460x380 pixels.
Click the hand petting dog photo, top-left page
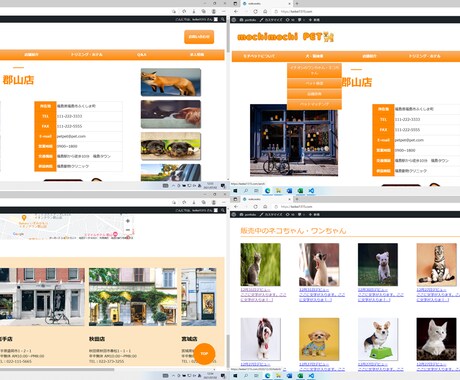(x=171, y=114)
